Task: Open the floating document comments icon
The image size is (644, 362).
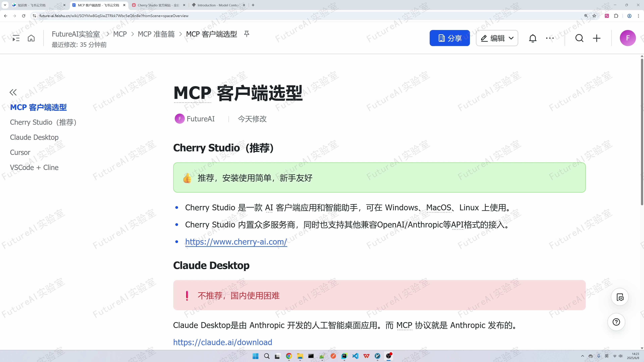Action: pyautogui.click(x=620, y=297)
